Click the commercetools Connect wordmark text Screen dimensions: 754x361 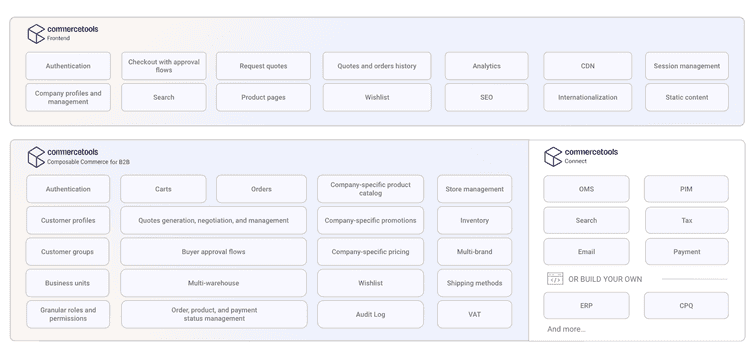click(591, 152)
